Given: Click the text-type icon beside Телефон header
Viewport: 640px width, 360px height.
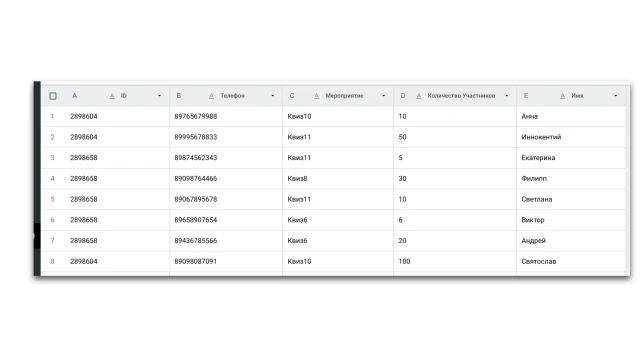Looking at the screenshot, I should coord(211,96).
